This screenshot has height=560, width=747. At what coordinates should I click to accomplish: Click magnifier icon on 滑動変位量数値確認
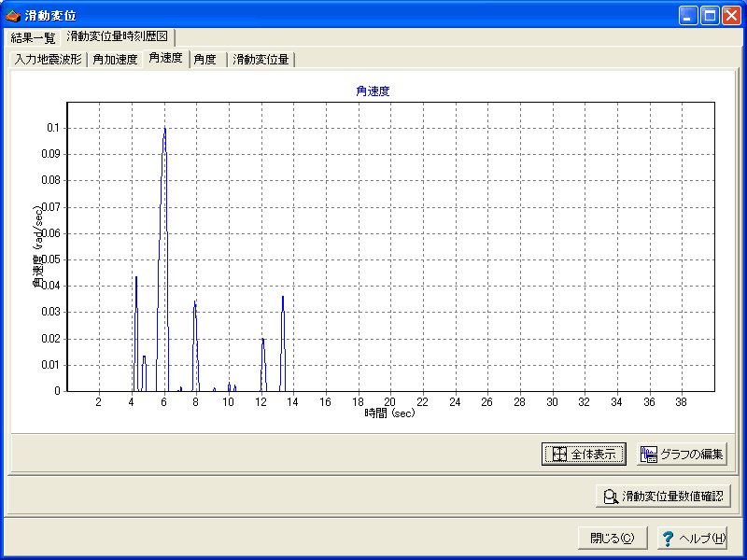[x=611, y=497]
